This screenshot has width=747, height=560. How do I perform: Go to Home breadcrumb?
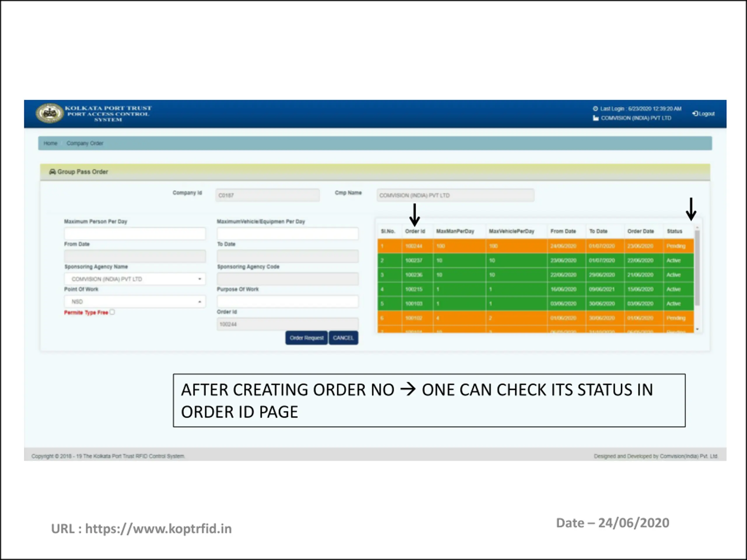50,143
